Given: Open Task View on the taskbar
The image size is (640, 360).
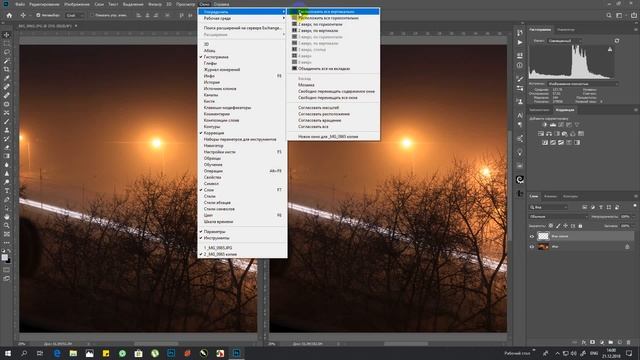Looking at the screenshot, I should [x=40, y=353].
